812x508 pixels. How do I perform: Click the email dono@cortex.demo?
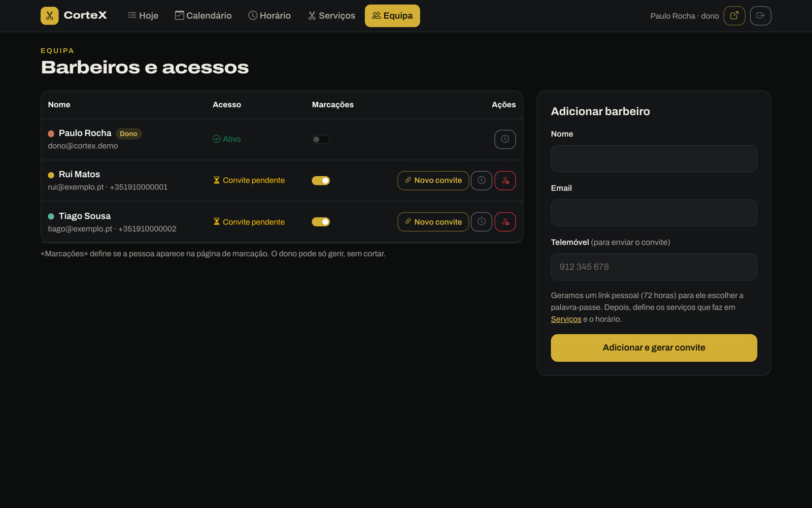tap(83, 146)
